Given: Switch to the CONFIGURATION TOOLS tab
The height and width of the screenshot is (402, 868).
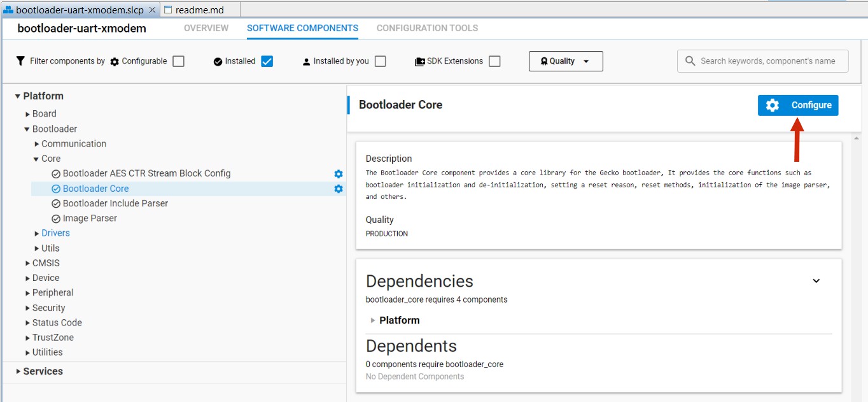Looking at the screenshot, I should [x=427, y=28].
